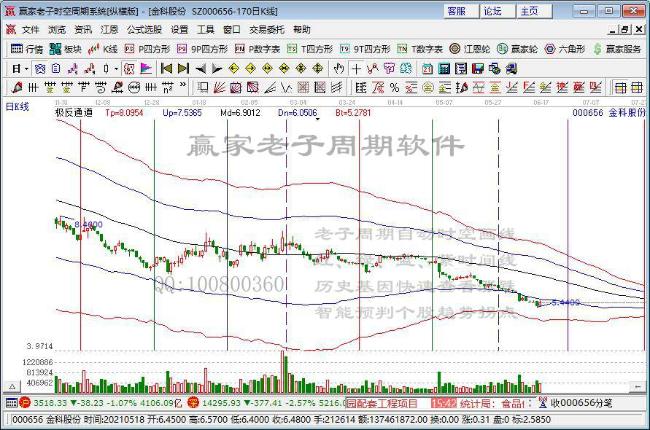Click the small triangle marker under Dn value
This screenshot has width=650, height=430.
(318, 119)
